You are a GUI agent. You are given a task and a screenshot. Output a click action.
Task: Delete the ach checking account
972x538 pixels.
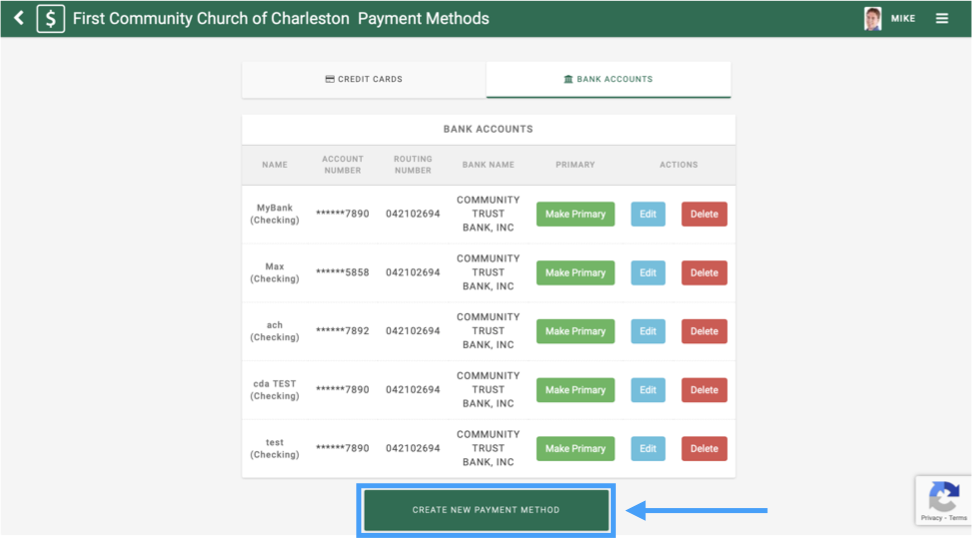[x=704, y=331]
